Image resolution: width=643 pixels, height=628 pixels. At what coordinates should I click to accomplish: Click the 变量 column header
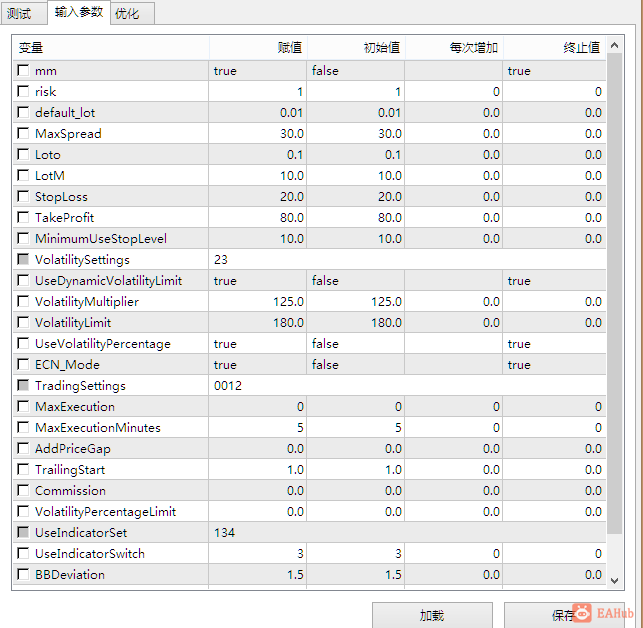click(111, 48)
